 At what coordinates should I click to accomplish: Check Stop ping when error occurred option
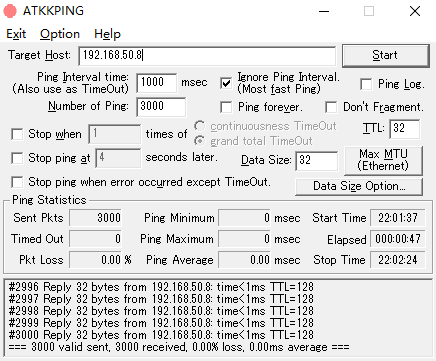coord(17,182)
